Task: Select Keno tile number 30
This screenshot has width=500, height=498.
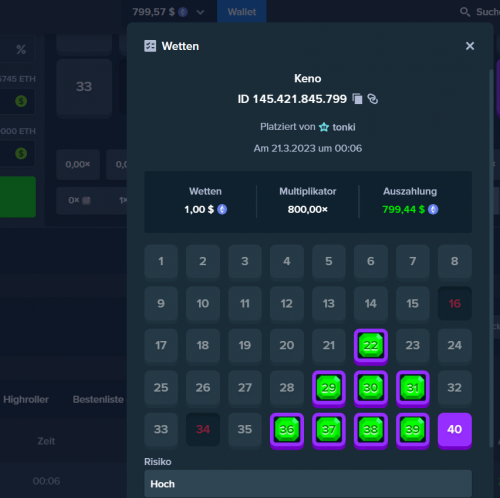Action: [x=371, y=388]
